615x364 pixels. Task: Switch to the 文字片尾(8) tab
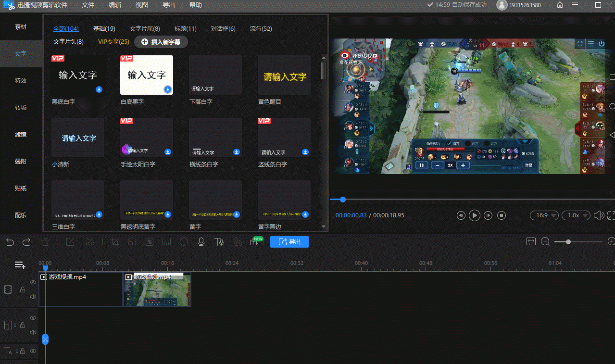(145, 28)
